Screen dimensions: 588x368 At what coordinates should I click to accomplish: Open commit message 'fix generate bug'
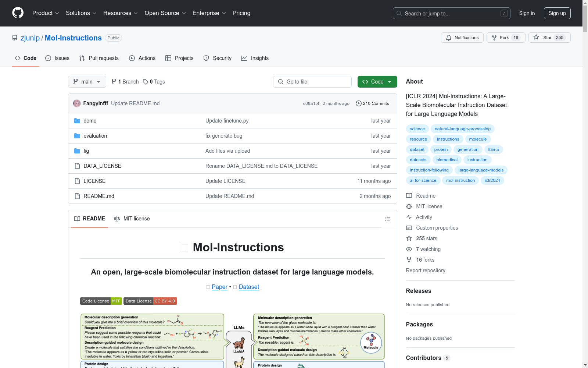[224, 136]
